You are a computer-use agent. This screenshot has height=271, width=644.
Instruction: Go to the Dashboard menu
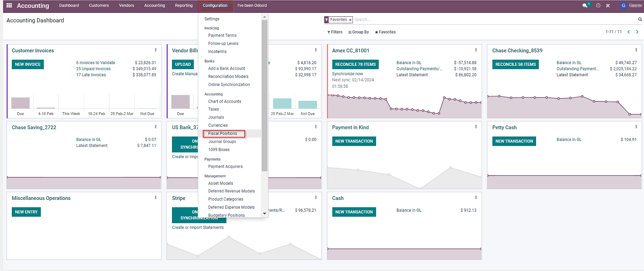tap(69, 6)
